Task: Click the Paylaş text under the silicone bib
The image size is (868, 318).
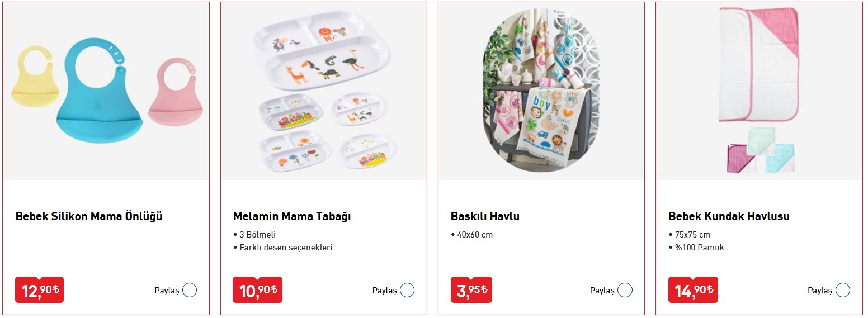Action: 167,291
